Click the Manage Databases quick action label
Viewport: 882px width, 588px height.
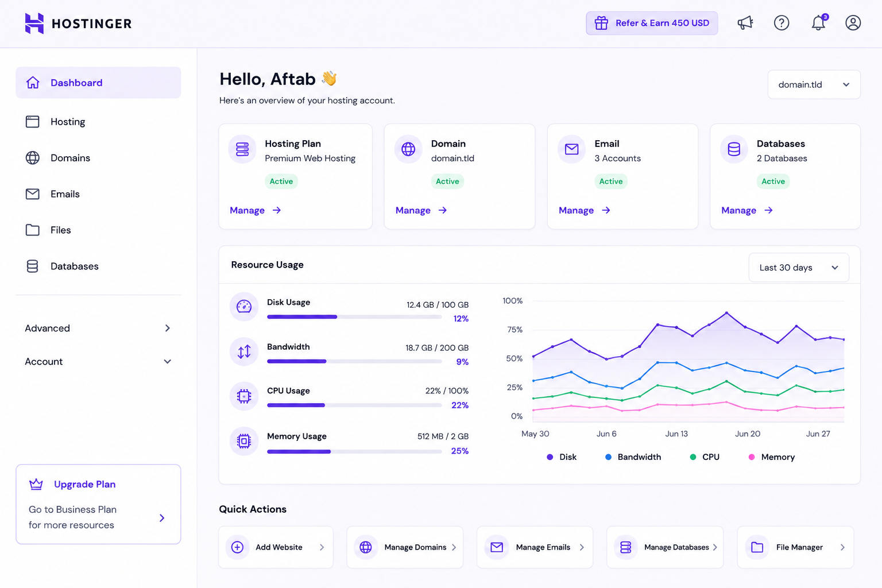pos(676,547)
